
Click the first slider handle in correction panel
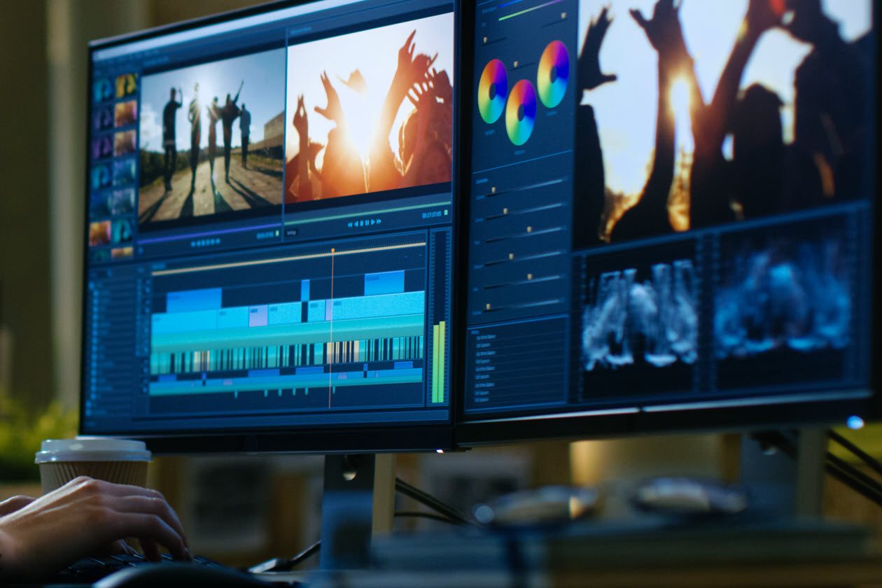click(493, 190)
